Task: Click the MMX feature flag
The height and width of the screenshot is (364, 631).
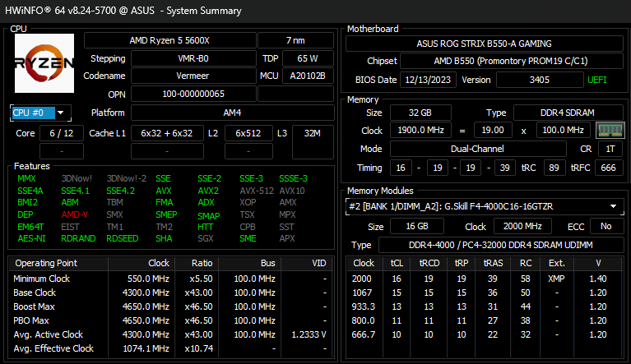Action: (26, 178)
